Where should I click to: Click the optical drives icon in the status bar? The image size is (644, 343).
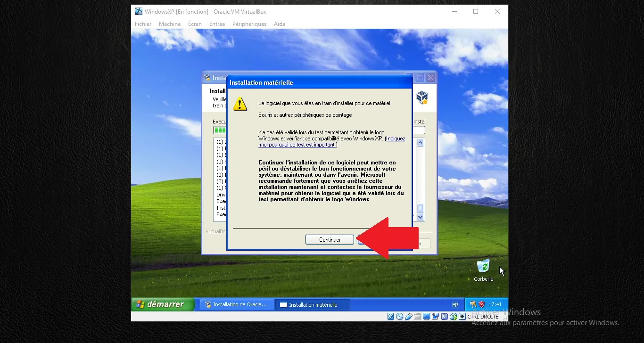coord(399,316)
